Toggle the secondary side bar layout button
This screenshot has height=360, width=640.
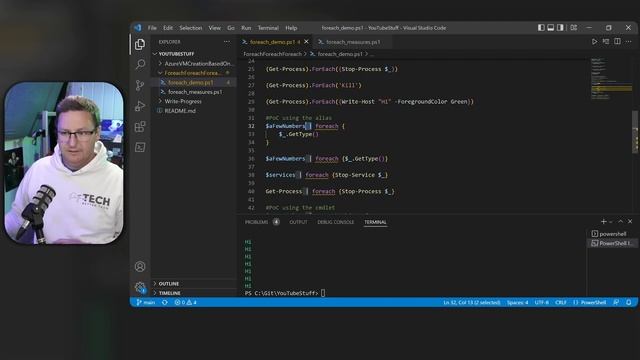pos(560,28)
